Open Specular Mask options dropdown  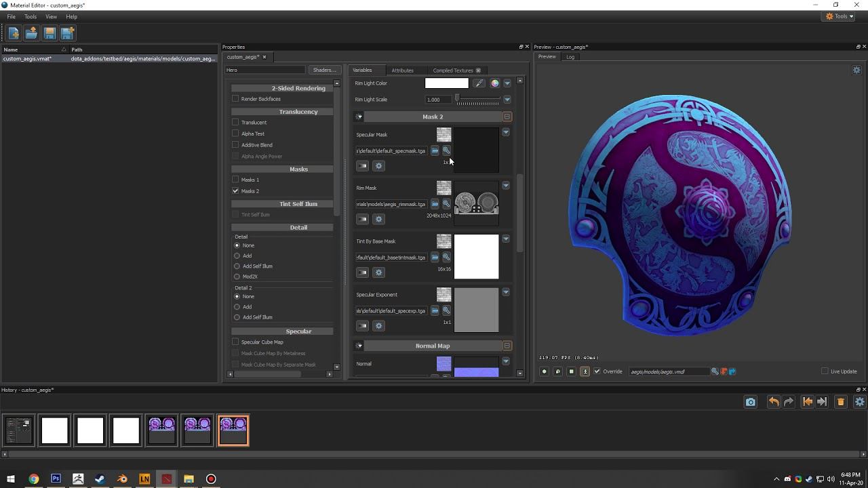pyautogui.click(x=505, y=132)
